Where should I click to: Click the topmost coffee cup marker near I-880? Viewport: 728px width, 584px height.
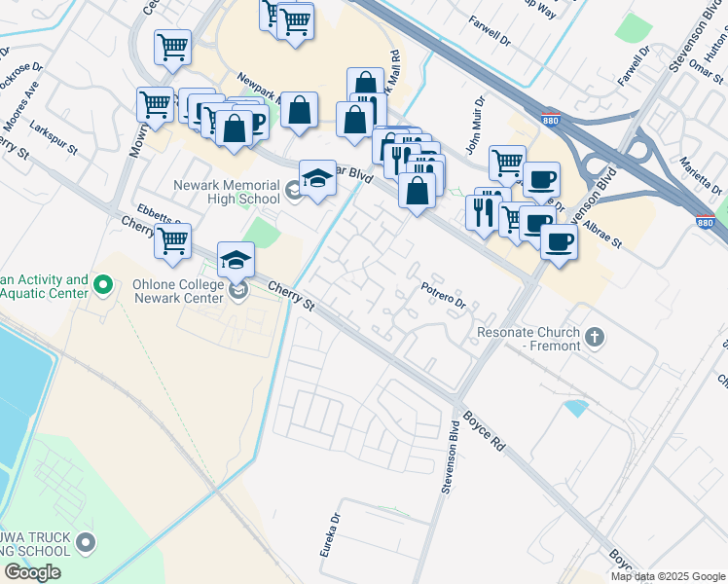[x=541, y=181]
